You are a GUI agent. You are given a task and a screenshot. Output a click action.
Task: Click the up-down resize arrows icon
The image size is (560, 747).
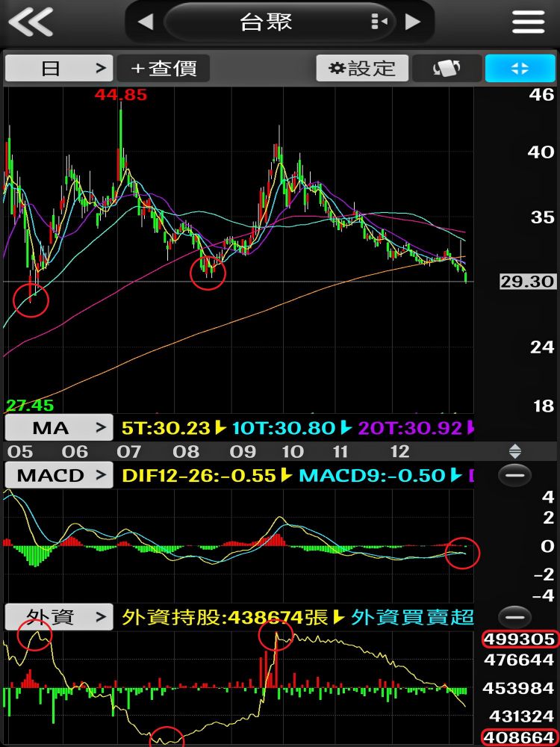point(514,451)
